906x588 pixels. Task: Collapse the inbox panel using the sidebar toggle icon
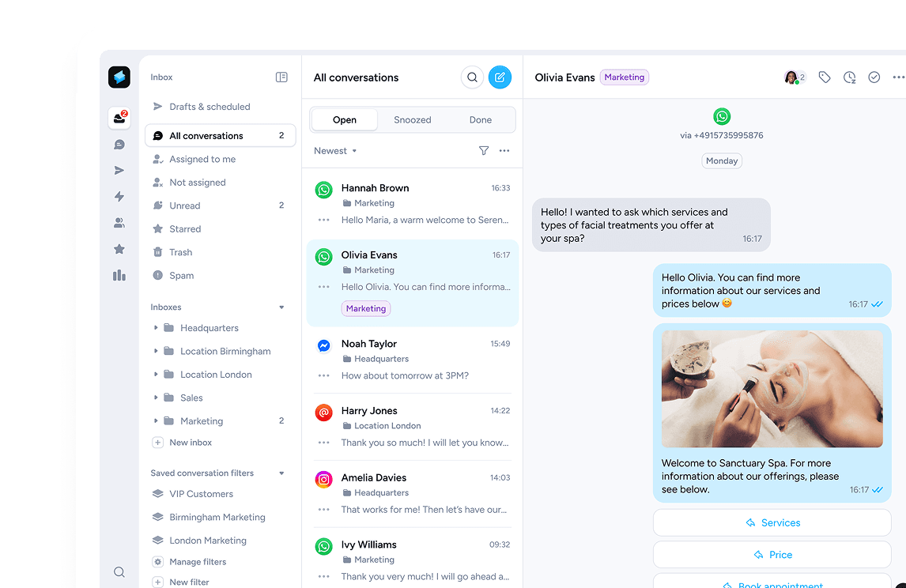click(x=281, y=77)
